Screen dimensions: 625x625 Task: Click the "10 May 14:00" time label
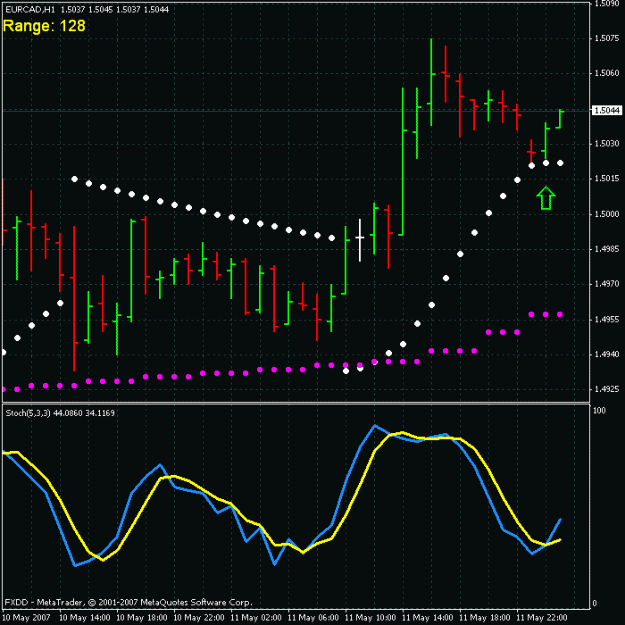pos(85,617)
